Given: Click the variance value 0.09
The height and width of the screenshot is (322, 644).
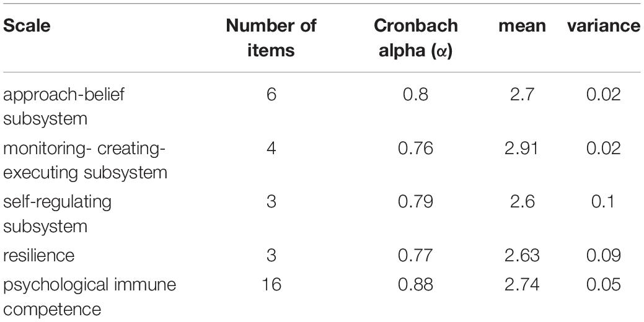Looking at the screenshot, I should (603, 256).
